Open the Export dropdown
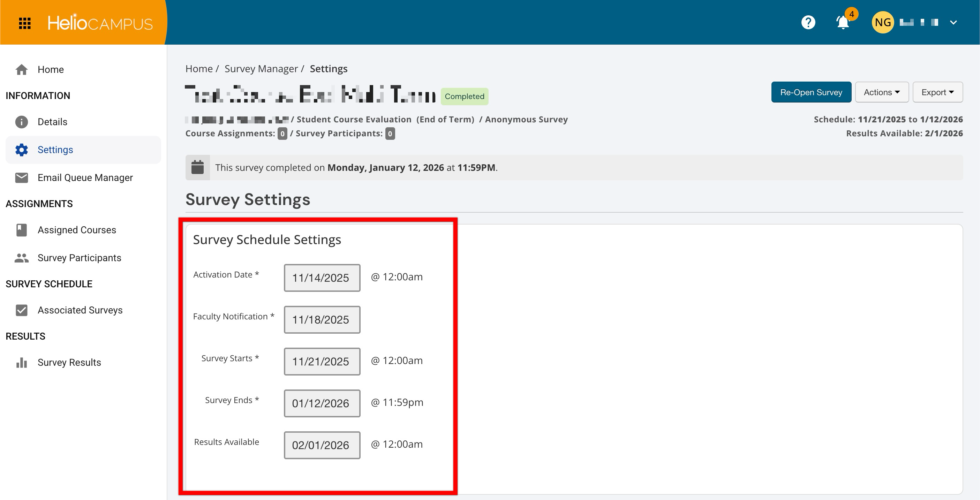 tap(937, 92)
